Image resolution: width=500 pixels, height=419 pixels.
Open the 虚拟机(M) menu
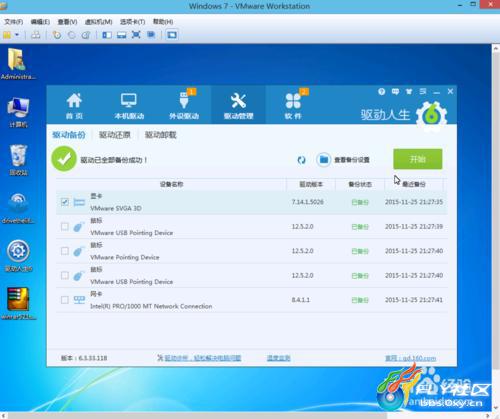(98, 22)
